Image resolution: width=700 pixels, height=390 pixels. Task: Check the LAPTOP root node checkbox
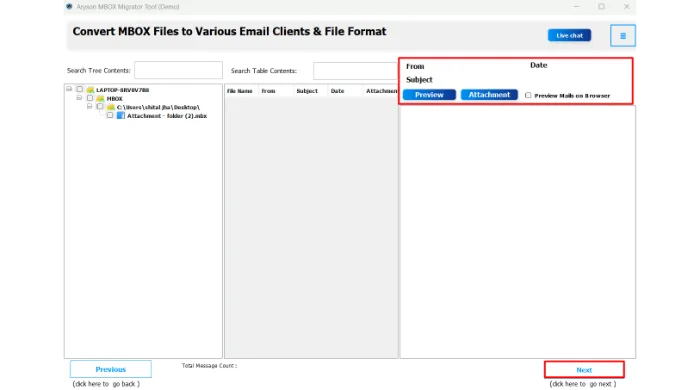click(79, 89)
